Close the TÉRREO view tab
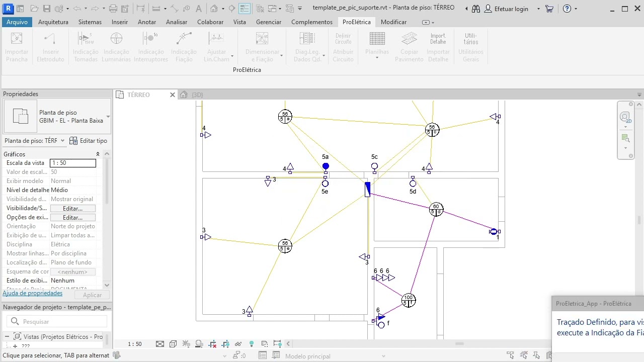Image resolution: width=644 pixels, height=362 pixels. pos(173,95)
